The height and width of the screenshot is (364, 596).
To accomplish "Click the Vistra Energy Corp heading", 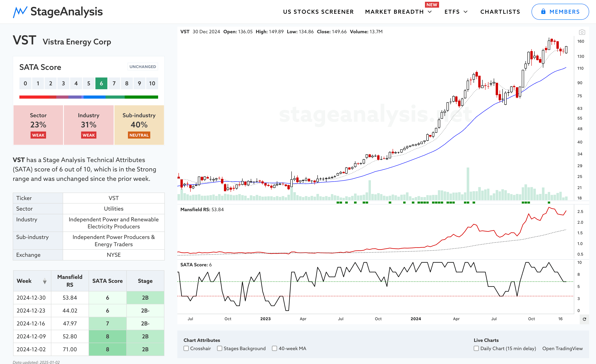I will coord(77,42).
